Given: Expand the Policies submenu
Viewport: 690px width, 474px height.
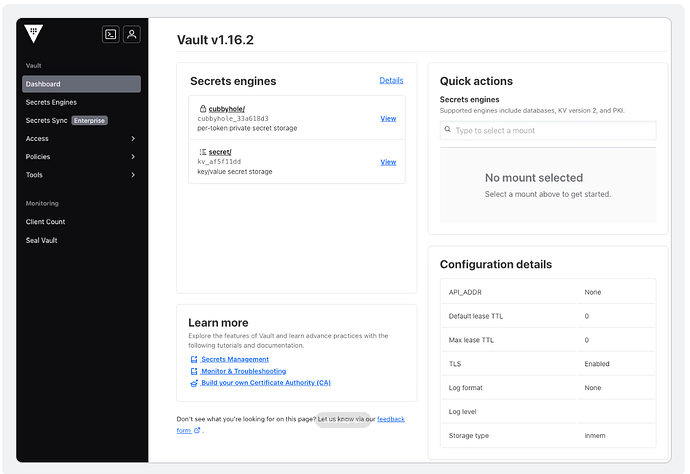Looking at the screenshot, I should 133,157.
